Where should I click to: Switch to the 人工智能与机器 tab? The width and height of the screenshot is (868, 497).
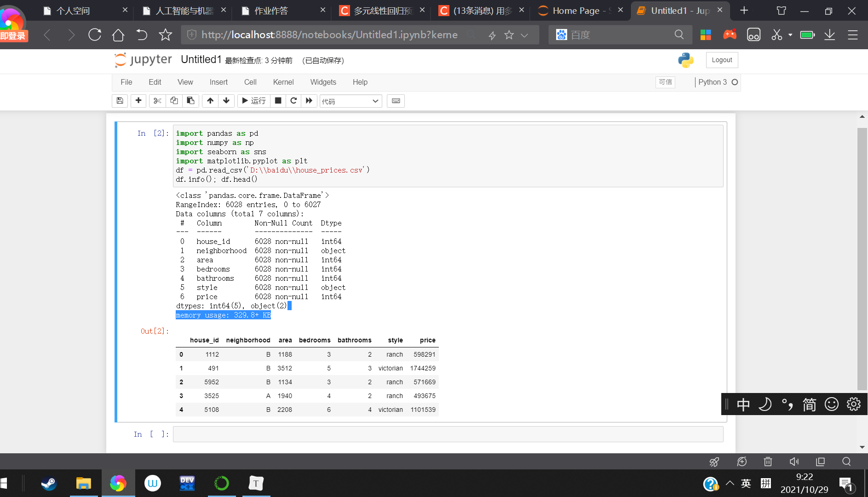(x=184, y=11)
